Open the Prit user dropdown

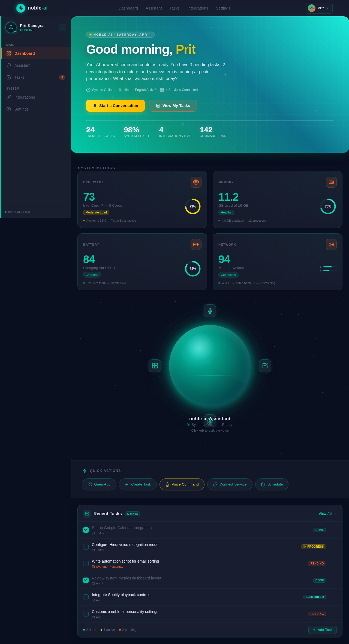point(319,8)
